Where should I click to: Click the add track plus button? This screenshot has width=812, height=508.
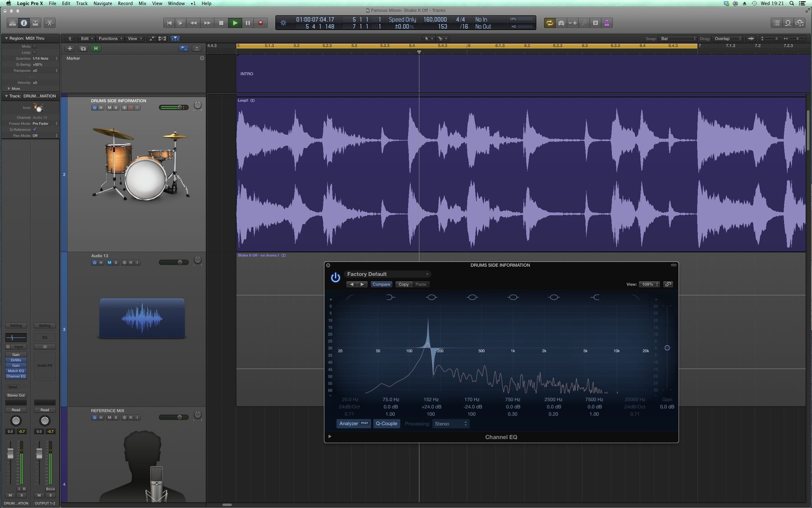pyautogui.click(x=70, y=48)
